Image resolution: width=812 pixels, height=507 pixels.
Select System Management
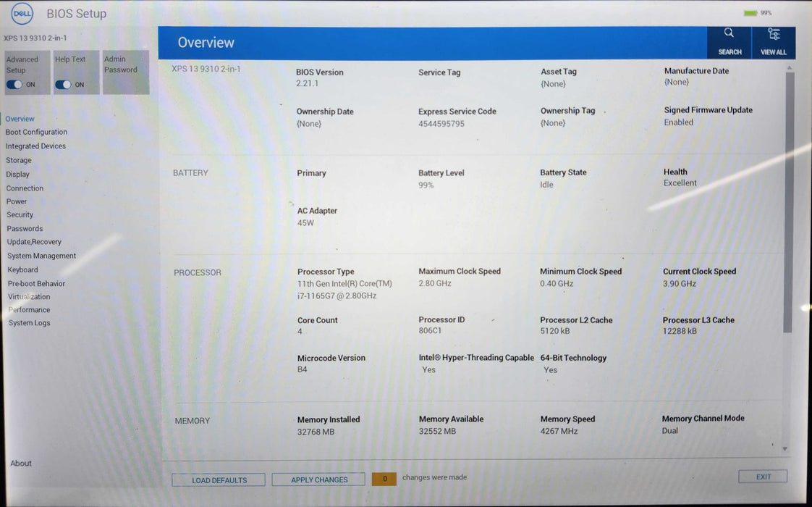pos(41,256)
